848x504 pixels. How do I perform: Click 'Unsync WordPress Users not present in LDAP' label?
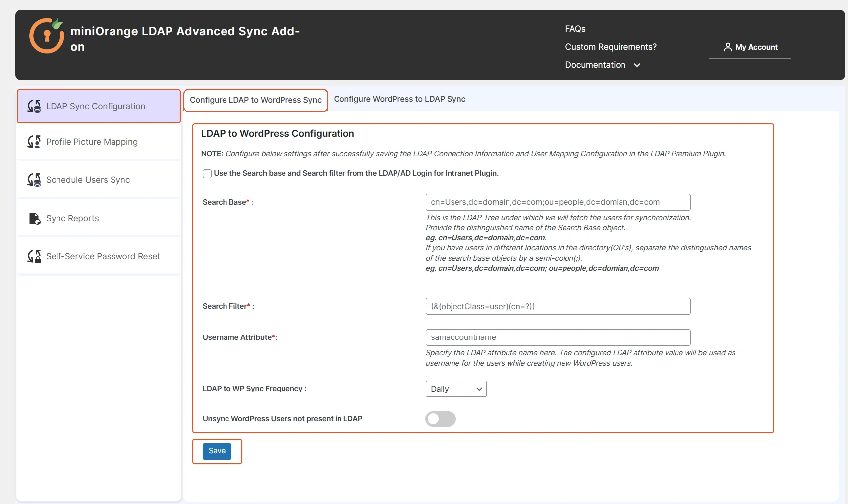tap(283, 419)
